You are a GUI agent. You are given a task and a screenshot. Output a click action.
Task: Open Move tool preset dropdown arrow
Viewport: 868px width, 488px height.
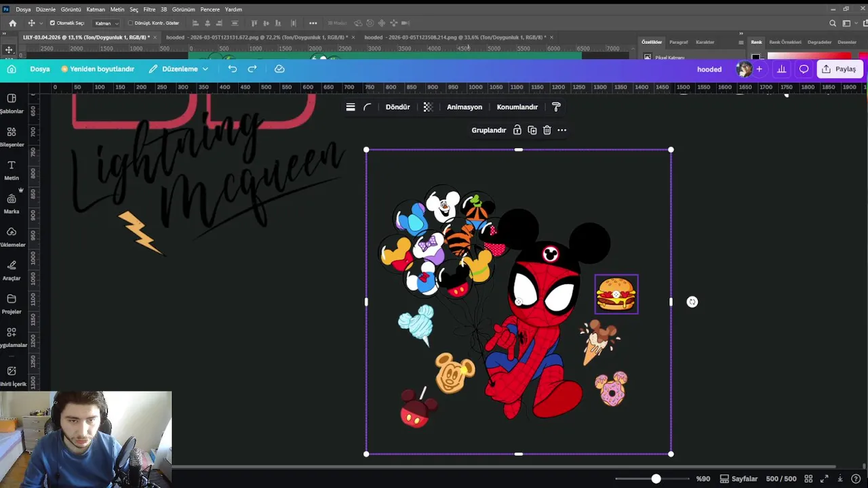point(41,23)
